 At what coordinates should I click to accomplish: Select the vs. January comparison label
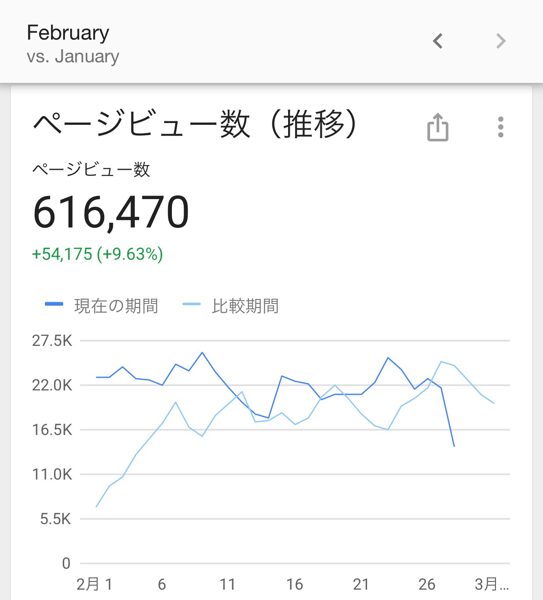pyautogui.click(x=73, y=57)
